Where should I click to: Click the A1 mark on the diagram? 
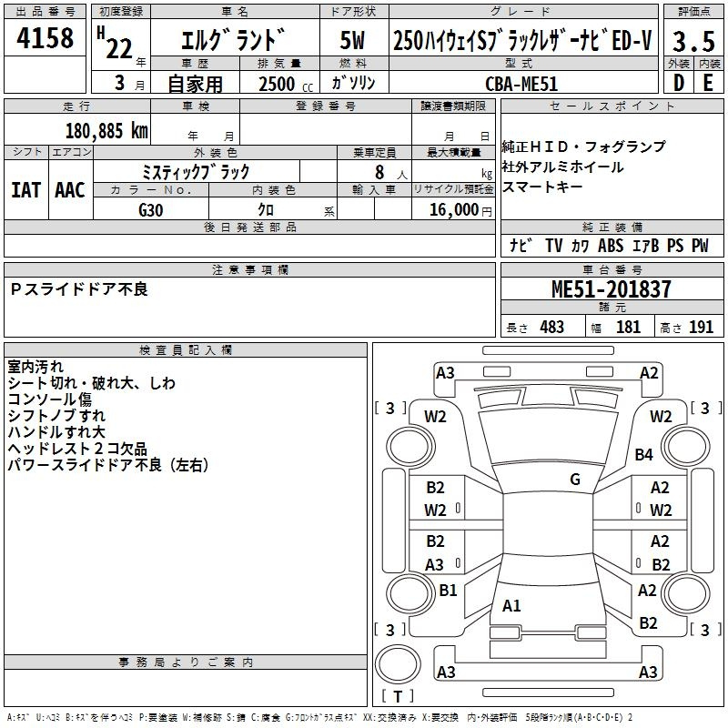tap(511, 606)
